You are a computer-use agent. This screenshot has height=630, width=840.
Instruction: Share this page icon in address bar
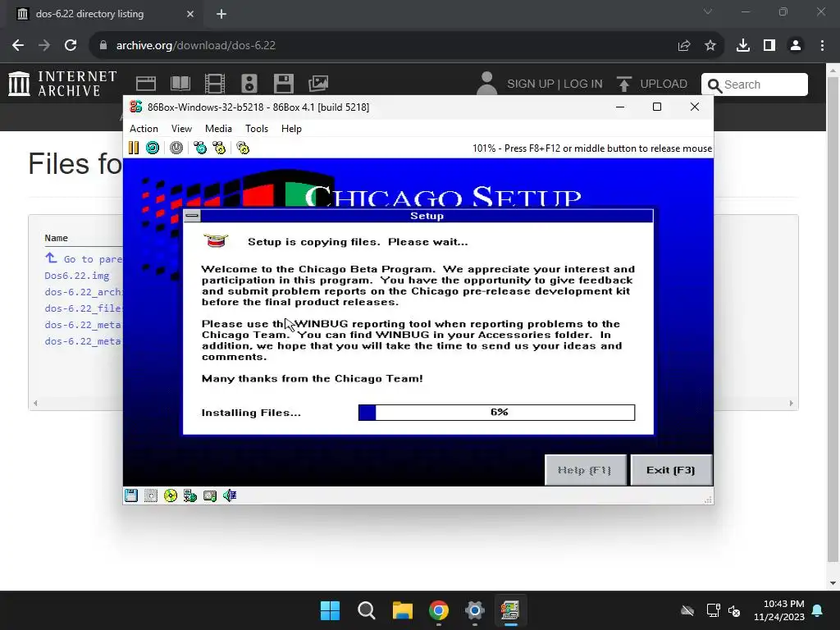[684, 46]
